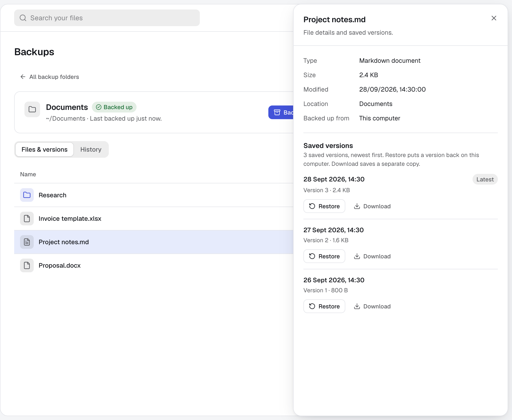Click the Research folder icon
The image size is (512, 420).
pos(27,195)
